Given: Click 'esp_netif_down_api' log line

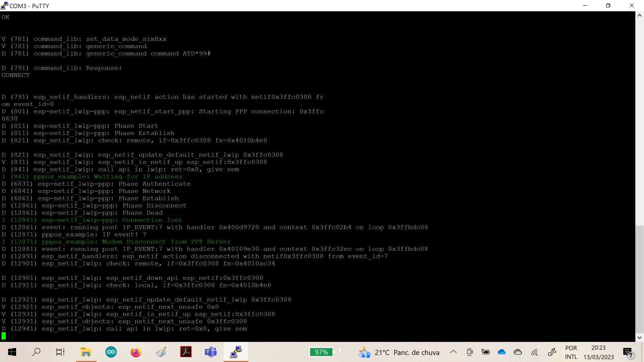Looking at the screenshot, I should pos(132,278).
